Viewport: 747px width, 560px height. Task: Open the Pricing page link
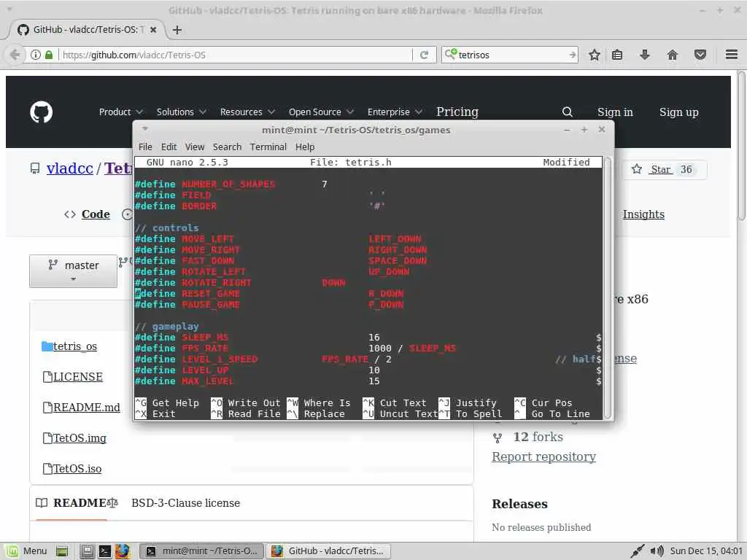(457, 112)
